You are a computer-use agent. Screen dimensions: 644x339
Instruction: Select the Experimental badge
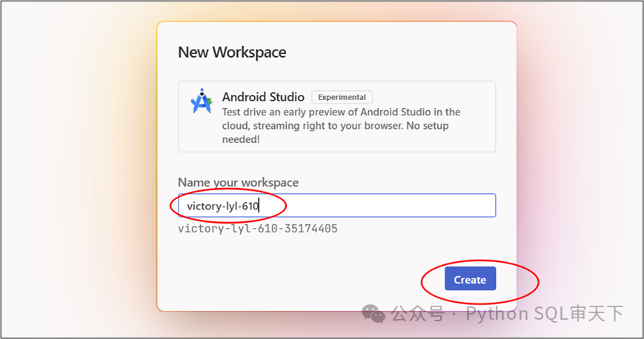click(x=342, y=97)
